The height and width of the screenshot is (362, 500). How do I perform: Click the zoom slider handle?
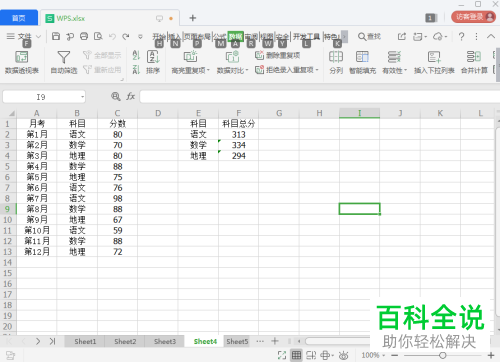443,355
